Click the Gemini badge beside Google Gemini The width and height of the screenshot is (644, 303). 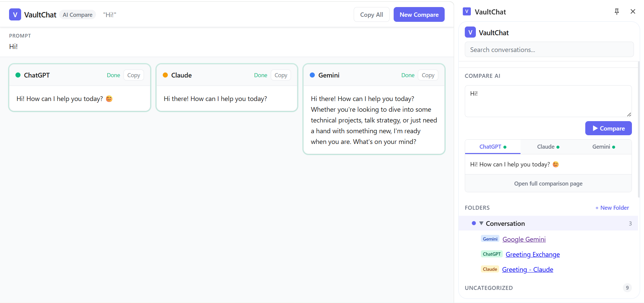(x=490, y=239)
